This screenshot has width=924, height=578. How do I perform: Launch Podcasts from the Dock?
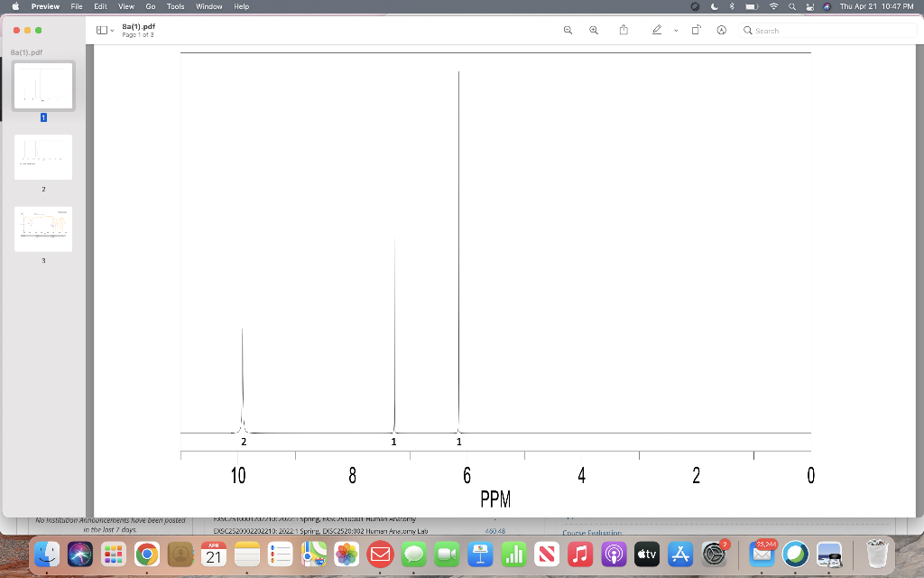[x=614, y=555]
